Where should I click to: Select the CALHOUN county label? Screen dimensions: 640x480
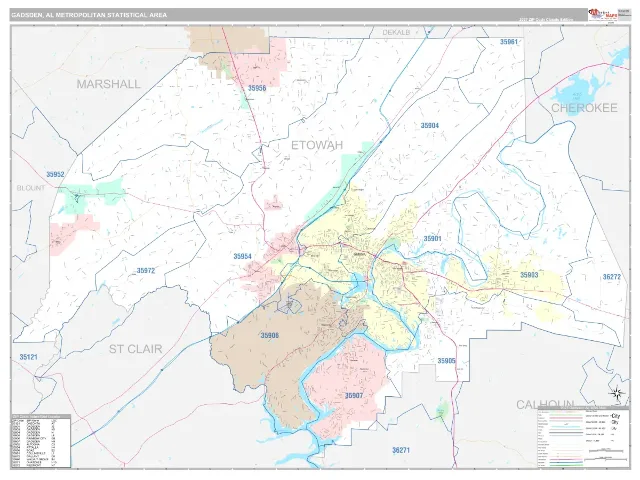545,404
